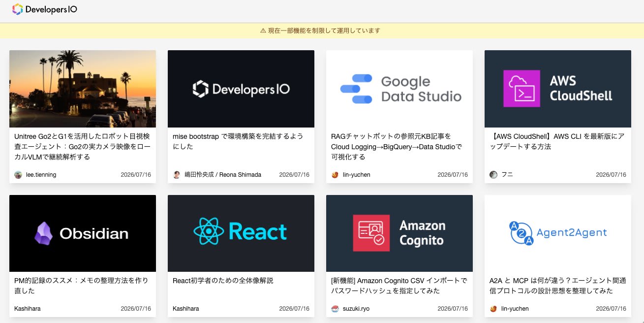Open the sunset palm trees photo thumbnail
Screen dimensions: 644x323
tap(83, 89)
